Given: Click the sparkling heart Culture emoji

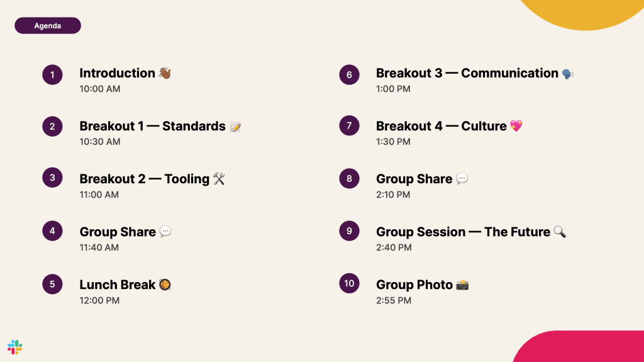Looking at the screenshot, I should point(516,126).
